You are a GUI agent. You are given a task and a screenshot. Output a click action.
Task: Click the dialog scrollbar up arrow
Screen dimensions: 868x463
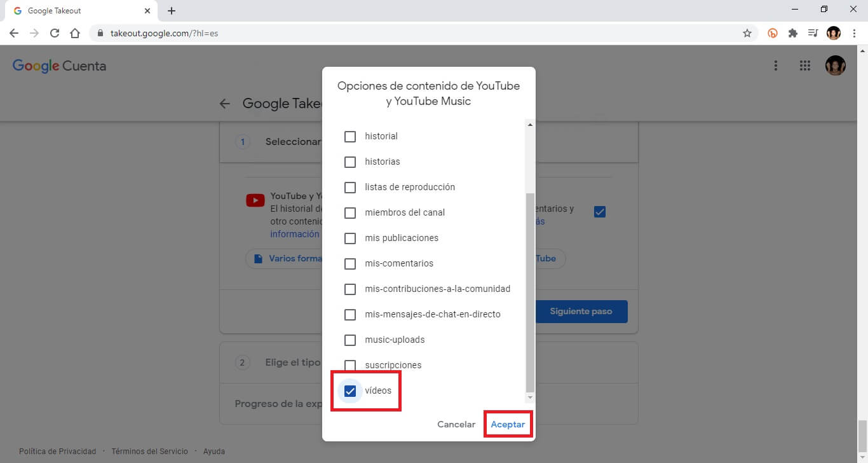531,124
